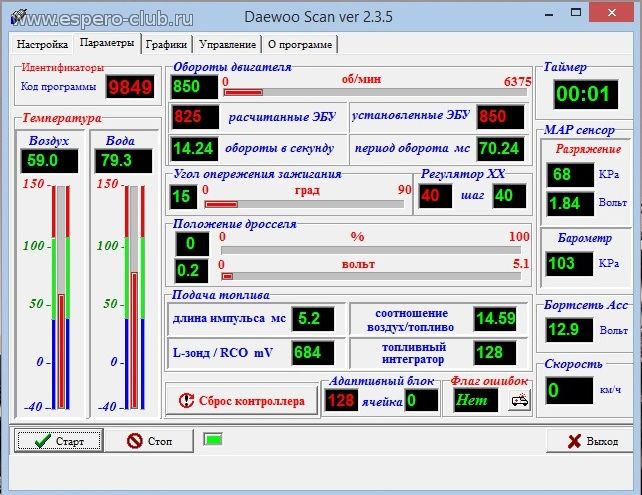The width and height of the screenshot is (642, 495).
Task: Click the green idle regulator step value 40
Action: pyautogui.click(x=509, y=196)
